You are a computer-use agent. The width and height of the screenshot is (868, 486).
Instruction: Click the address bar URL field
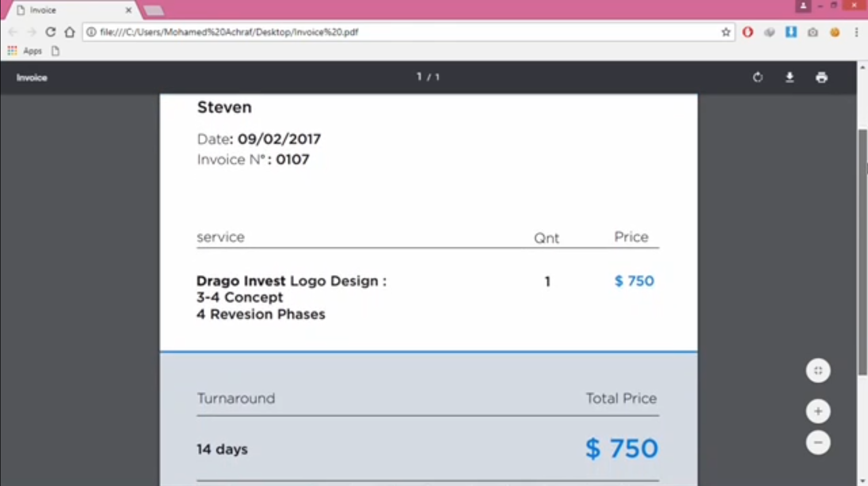click(x=363, y=32)
